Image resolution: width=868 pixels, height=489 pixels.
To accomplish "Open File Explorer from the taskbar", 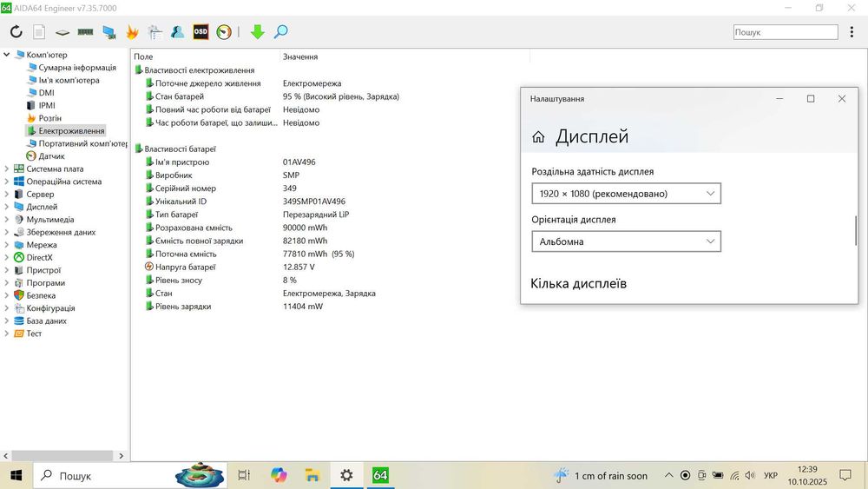I will click(312, 475).
